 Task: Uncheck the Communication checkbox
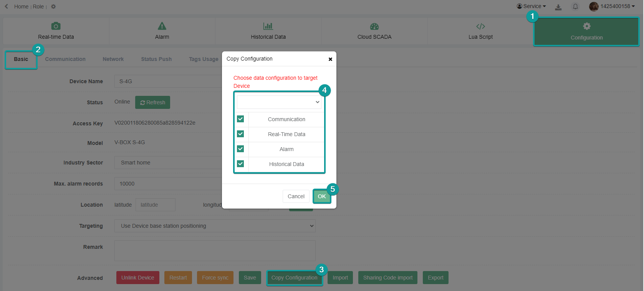click(240, 119)
